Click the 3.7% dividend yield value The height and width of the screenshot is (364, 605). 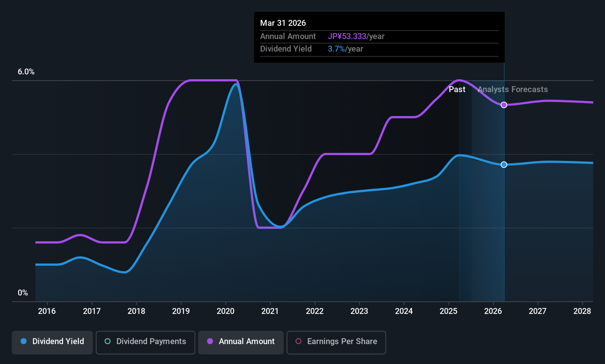(336, 49)
